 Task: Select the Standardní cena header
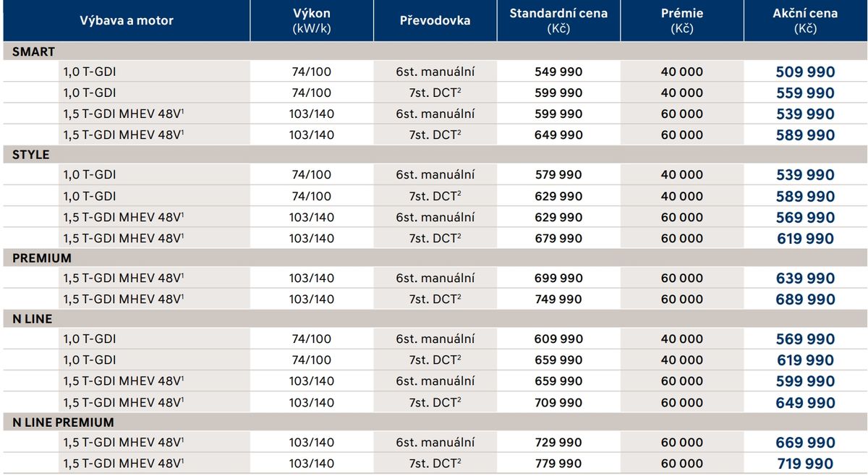click(x=558, y=21)
